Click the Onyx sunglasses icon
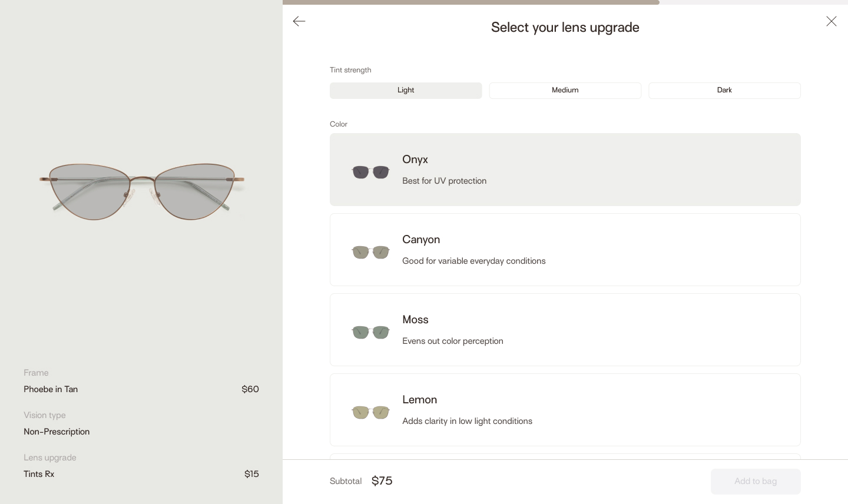 click(x=370, y=172)
